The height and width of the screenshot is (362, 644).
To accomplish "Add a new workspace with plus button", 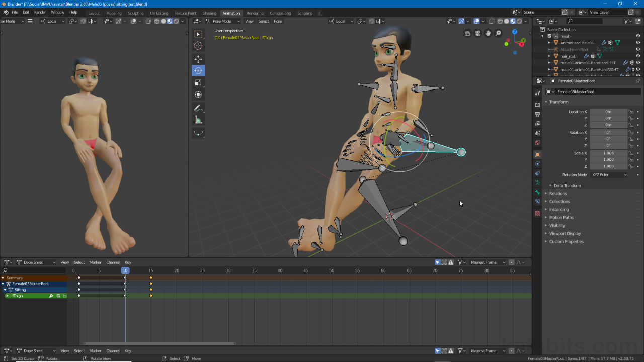I will 319,13.
